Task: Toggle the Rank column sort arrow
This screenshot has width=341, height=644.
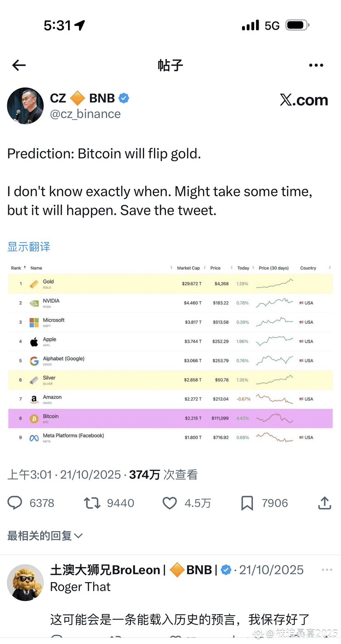Action: 26,268
